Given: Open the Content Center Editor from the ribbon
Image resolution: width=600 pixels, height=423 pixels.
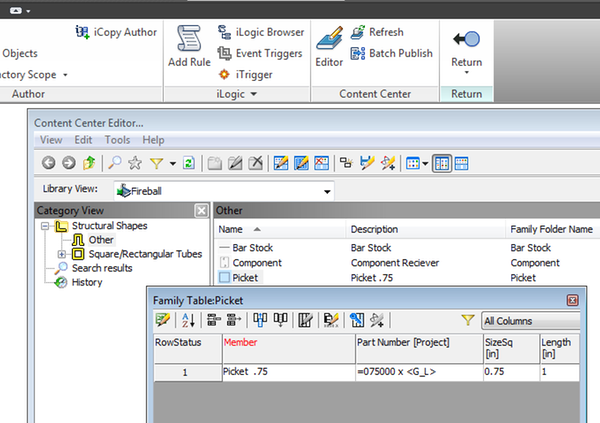Looking at the screenshot, I should [x=329, y=46].
